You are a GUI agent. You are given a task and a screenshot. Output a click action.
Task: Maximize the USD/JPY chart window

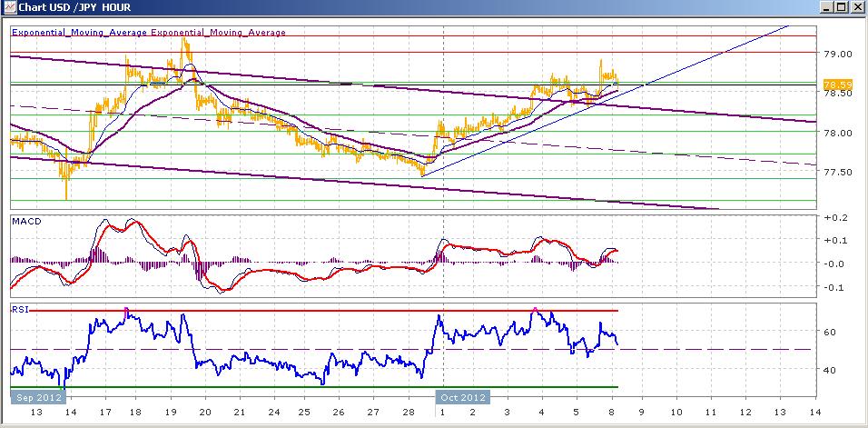[x=842, y=7]
